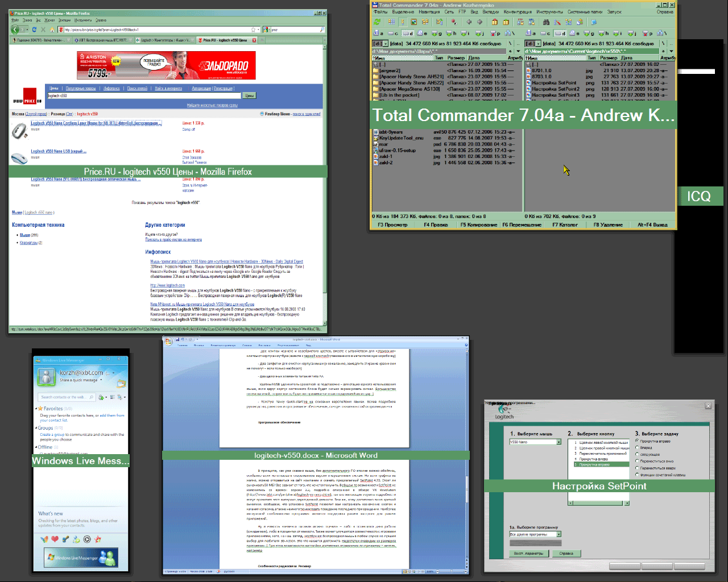Click the 'Цены' search button on Price.RU page

pyautogui.click(x=249, y=95)
